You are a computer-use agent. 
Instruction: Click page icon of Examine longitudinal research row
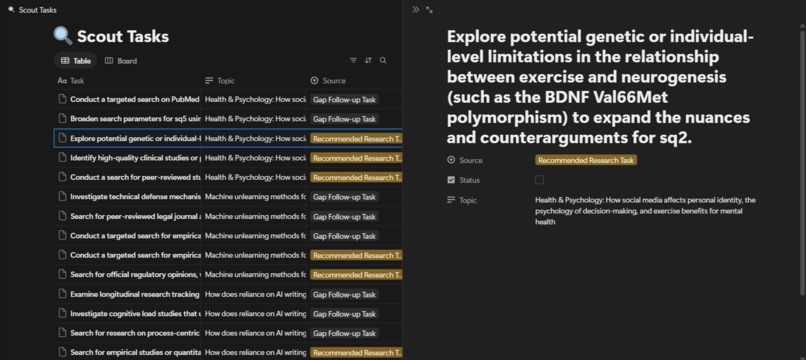coord(62,294)
